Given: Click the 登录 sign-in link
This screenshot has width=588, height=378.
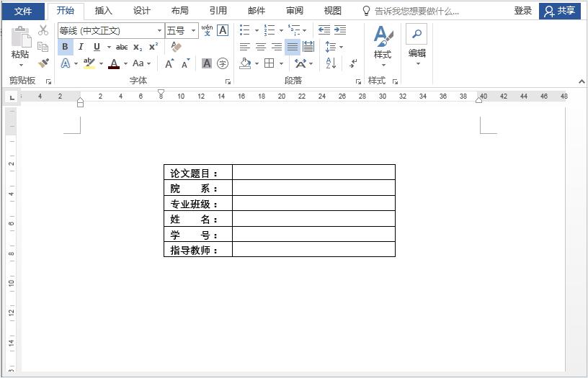Looking at the screenshot, I should pyautogui.click(x=523, y=11).
